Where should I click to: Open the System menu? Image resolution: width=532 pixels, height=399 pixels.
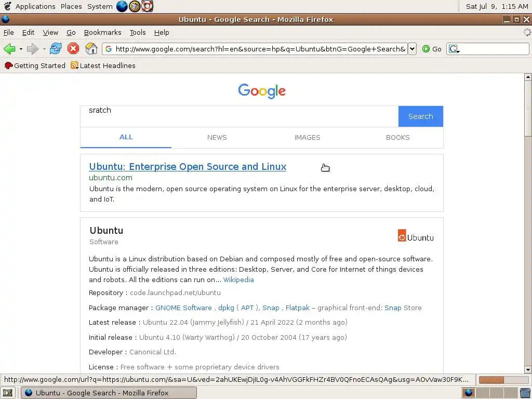coord(100,6)
